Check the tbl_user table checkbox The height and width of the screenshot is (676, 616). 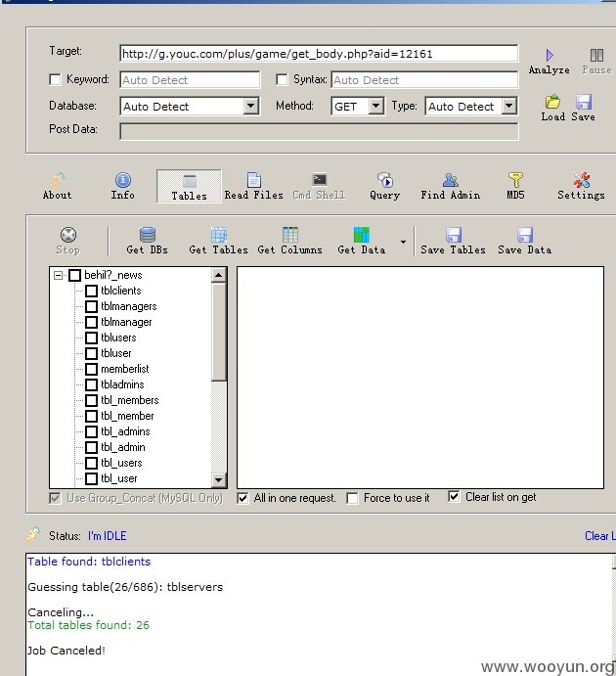tap(91, 479)
